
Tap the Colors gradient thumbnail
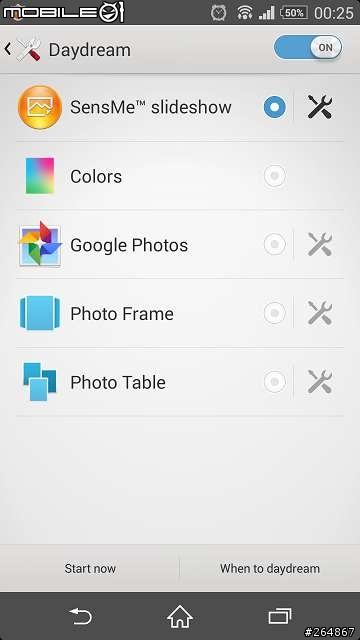[x=40, y=176]
